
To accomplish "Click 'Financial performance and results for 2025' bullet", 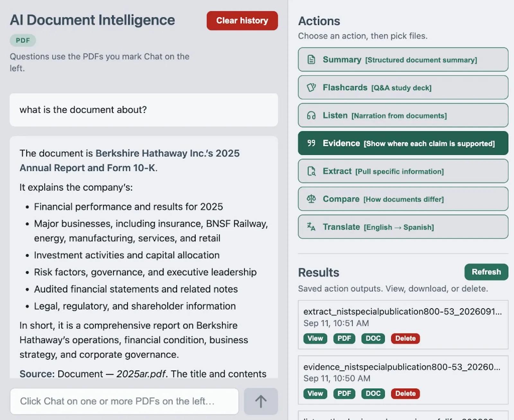I will coord(128,206).
